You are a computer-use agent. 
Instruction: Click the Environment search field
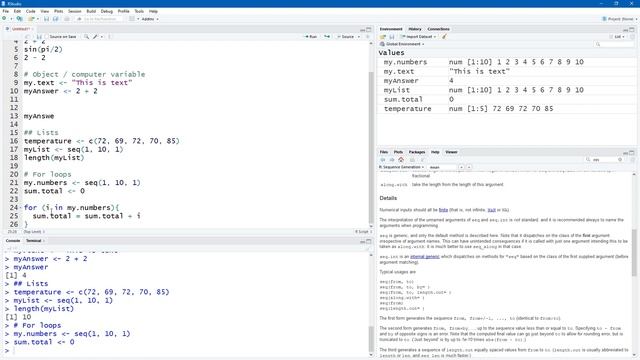point(615,44)
